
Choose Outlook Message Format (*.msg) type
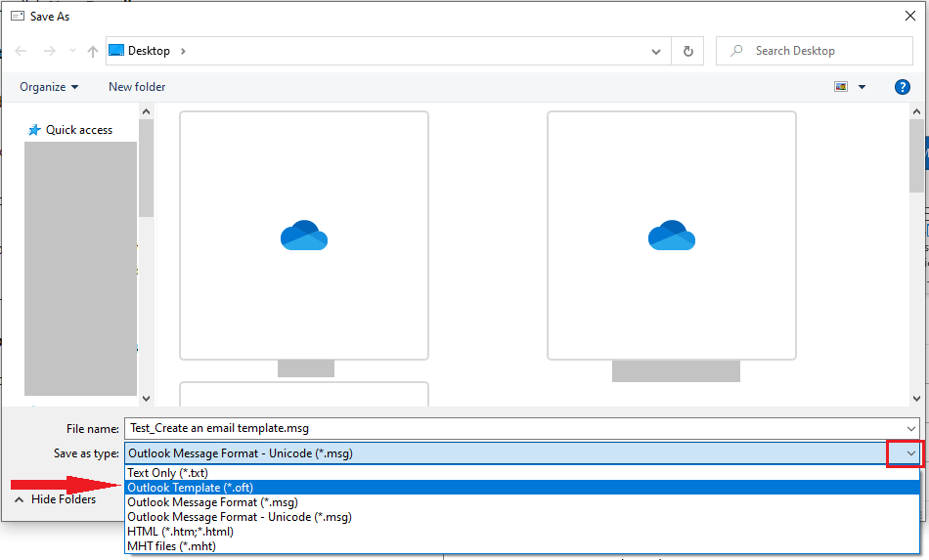522,502
